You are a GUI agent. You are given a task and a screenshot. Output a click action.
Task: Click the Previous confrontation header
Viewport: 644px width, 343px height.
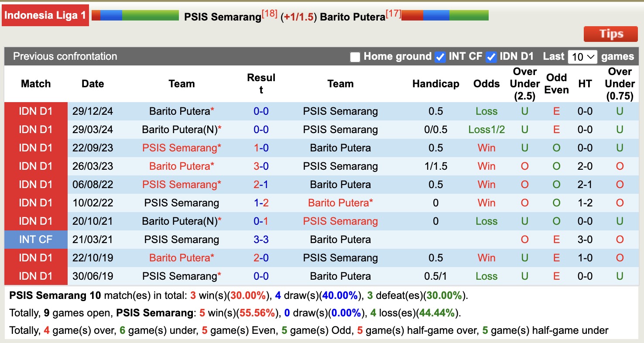click(65, 56)
